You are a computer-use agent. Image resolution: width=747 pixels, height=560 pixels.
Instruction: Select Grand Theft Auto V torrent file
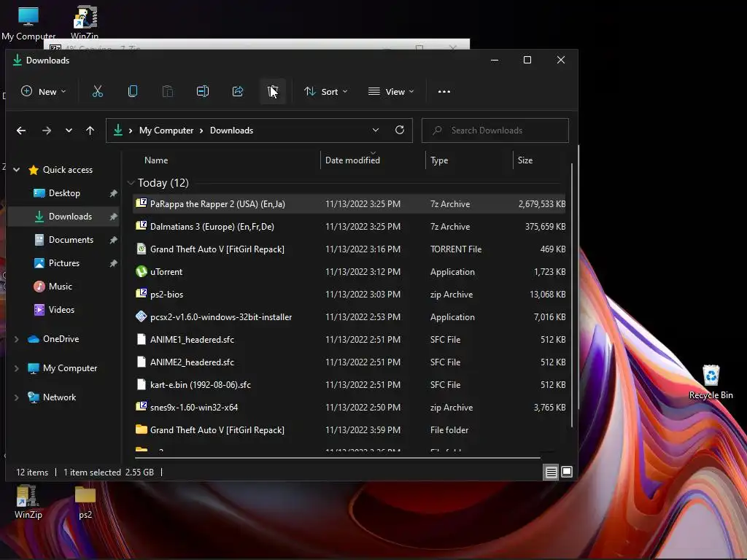[x=349, y=249]
